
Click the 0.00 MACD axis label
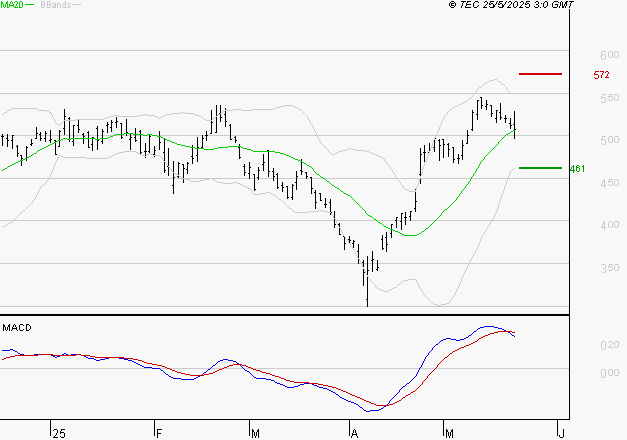[x=582, y=374]
